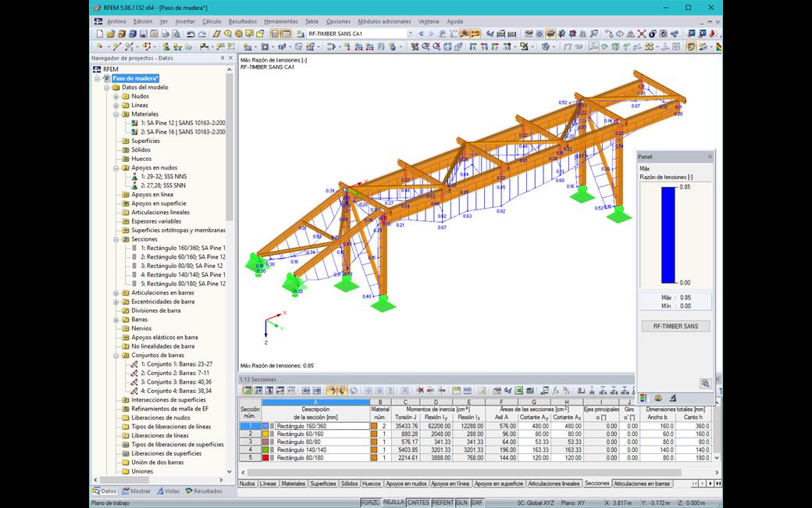812x508 pixels.
Task: Expand the Nudos tree node
Action: [x=116, y=96]
